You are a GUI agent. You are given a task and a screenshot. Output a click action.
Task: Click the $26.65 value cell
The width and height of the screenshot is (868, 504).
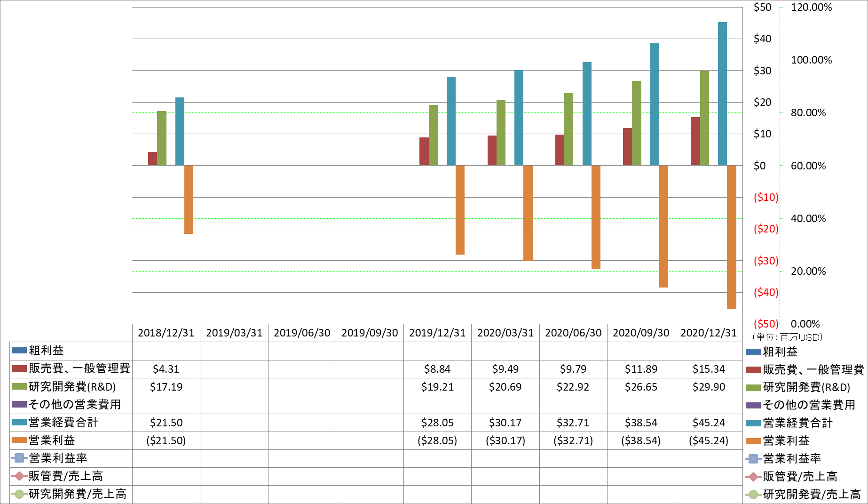coord(641,387)
